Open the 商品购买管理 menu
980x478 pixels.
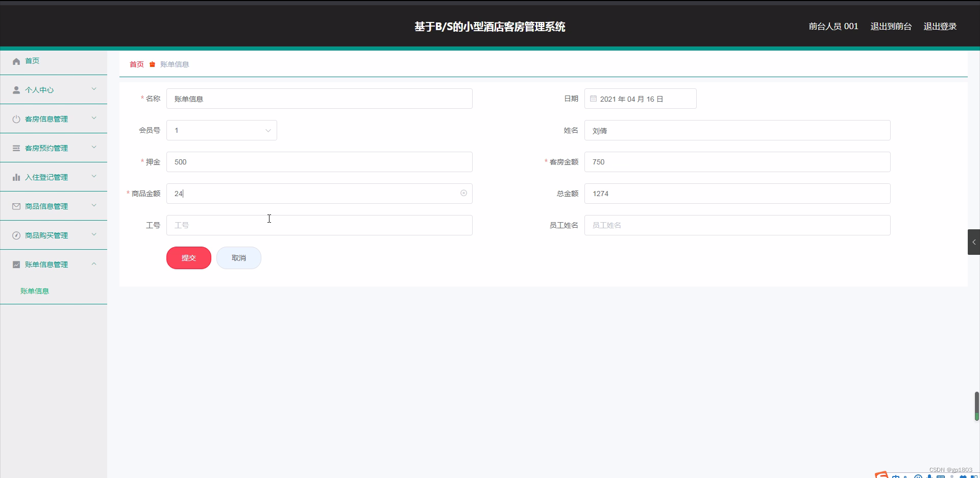point(54,235)
